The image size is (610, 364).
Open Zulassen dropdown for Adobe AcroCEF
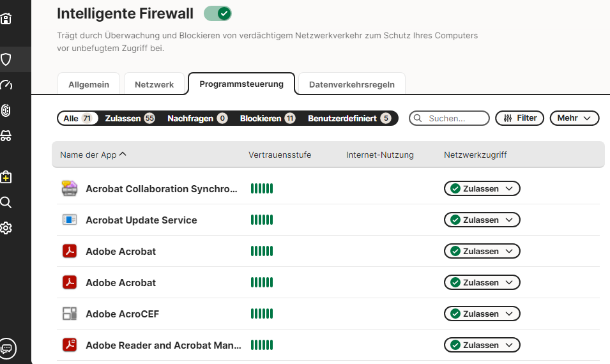tap(482, 314)
